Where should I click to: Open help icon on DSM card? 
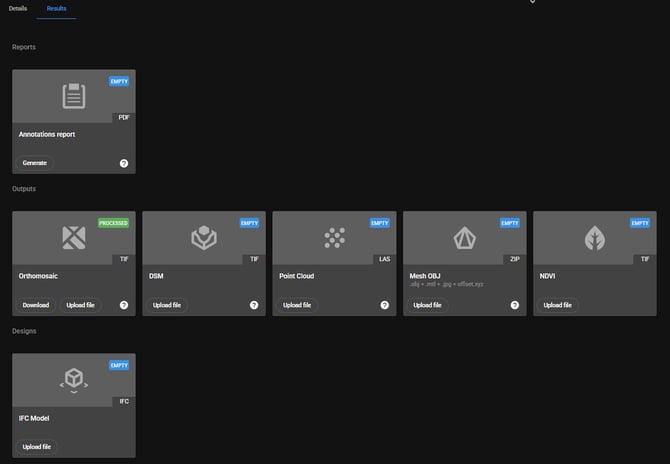(x=254, y=305)
